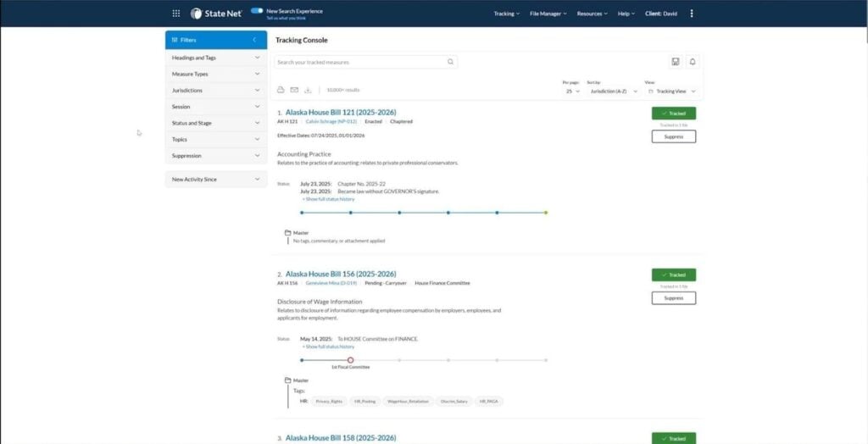Click the download icon above results

pyautogui.click(x=308, y=90)
